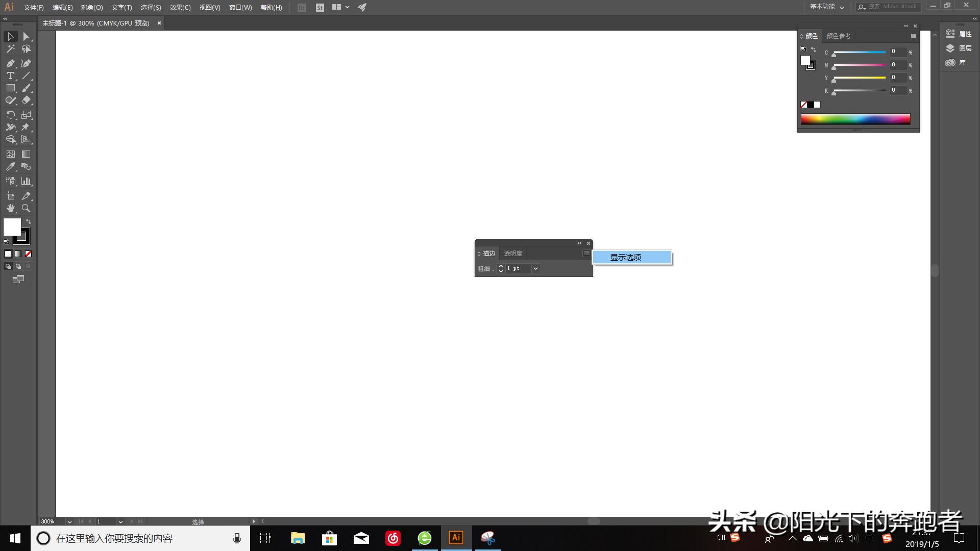Pick the Magic Wand tool

[10, 49]
